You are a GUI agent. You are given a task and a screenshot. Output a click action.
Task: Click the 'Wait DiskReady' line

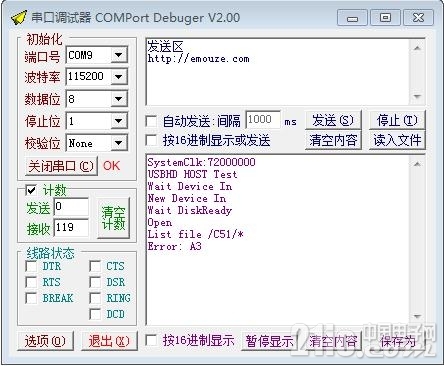(190, 210)
